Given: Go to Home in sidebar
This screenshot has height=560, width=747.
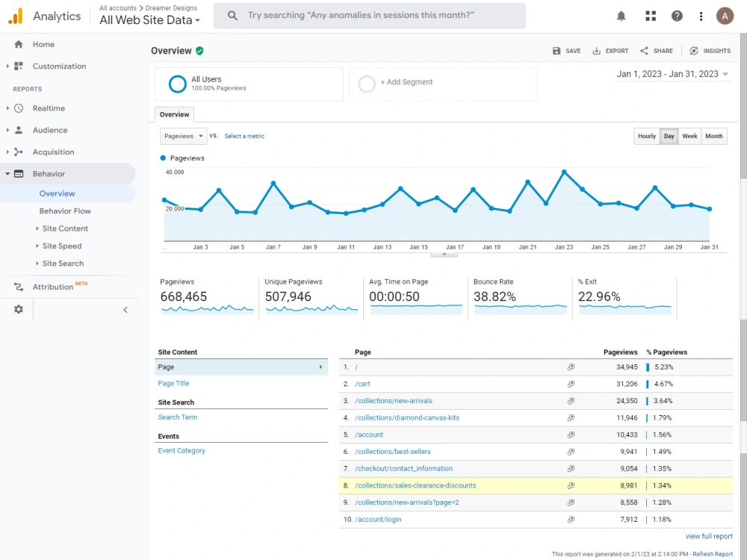Looking at the screenshot, I should coord(43,44).
